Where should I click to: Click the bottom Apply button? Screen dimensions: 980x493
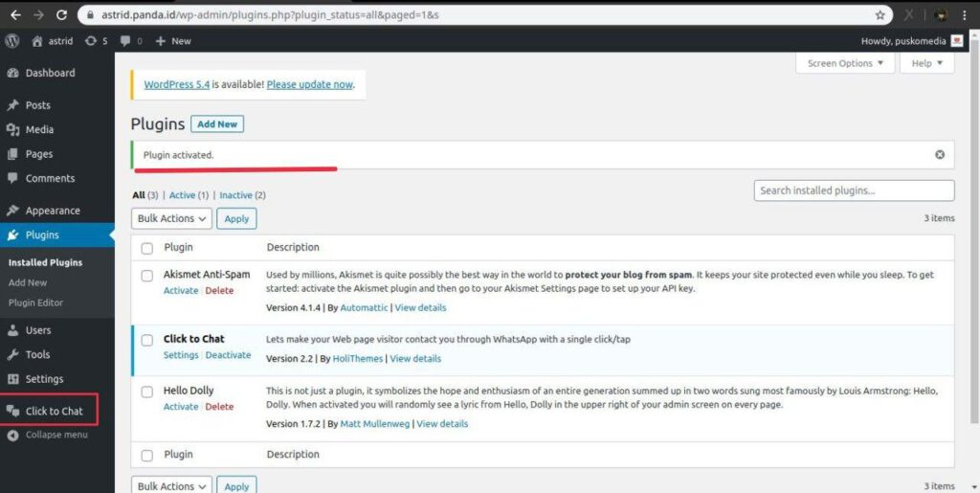236,486
